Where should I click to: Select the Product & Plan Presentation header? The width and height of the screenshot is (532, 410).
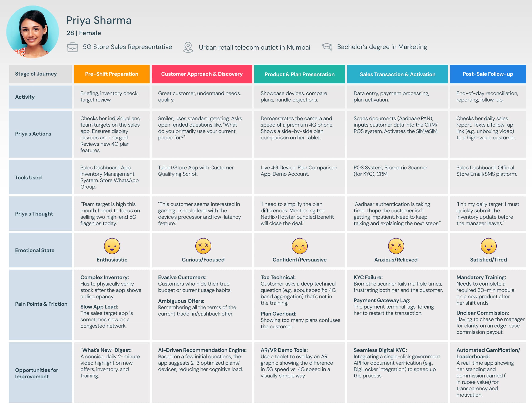299,74
